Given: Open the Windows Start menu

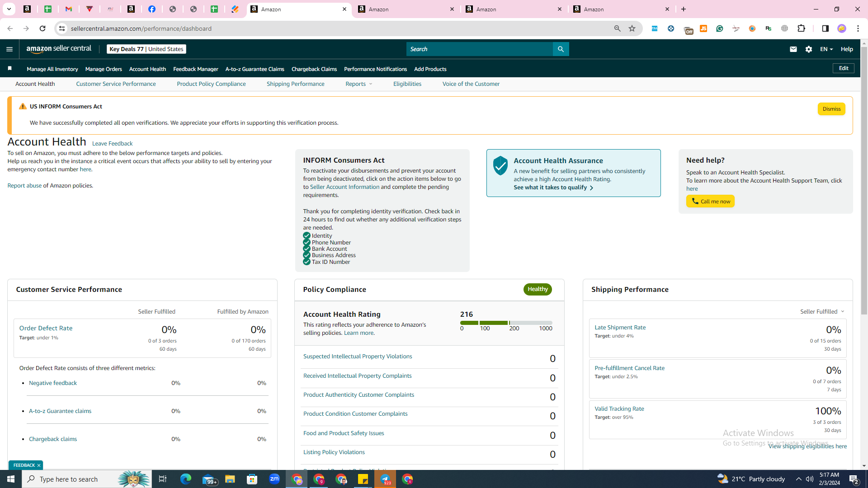Looking at the screenshot, I should pyautogui.click(x=11, y=479).
